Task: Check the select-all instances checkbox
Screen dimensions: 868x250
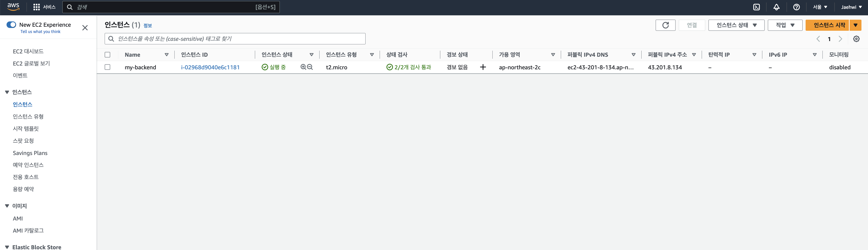Action: (x=107, y=55)
